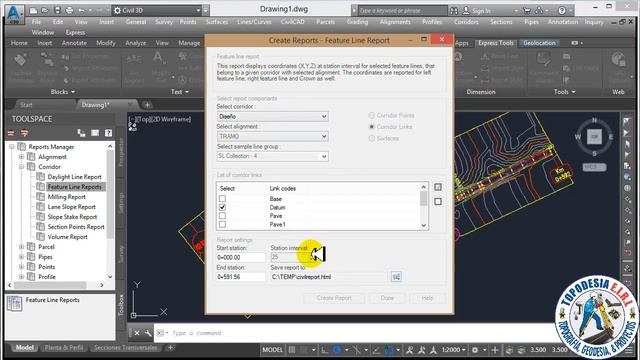Switch to the Annotate ribbon tab
The width and height of the screenshot is (640, 360).
(x=74, y=42)
